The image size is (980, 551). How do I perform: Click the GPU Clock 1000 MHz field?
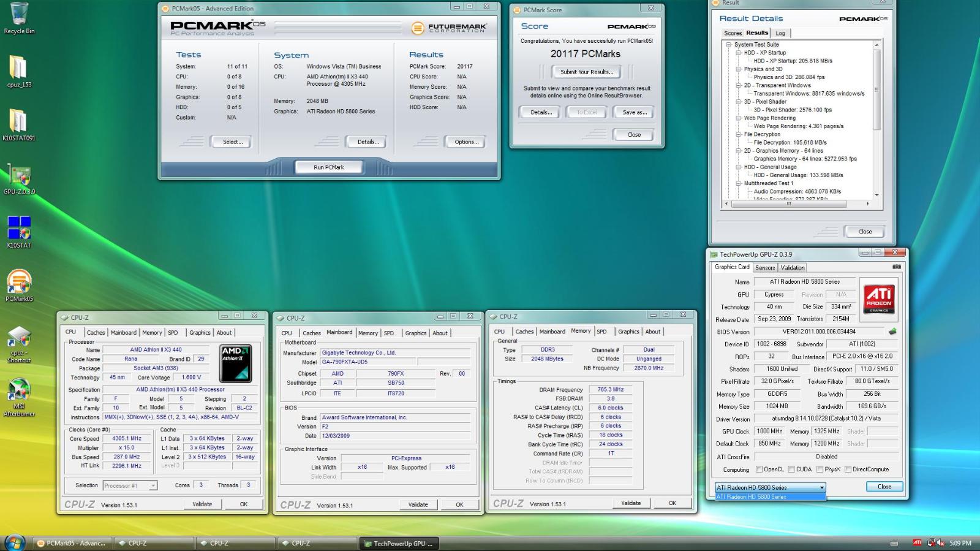[x=770, y=431]
